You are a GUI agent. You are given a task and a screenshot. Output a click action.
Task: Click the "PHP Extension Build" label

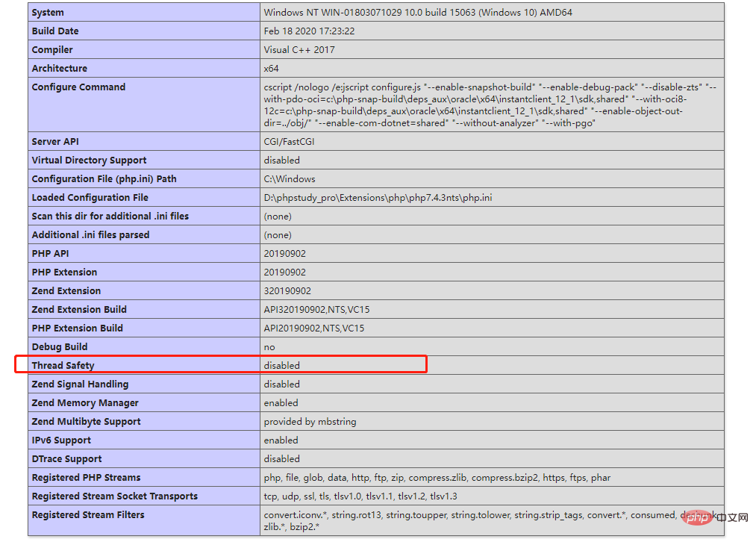pyautogui.click(x=77, y=328)
